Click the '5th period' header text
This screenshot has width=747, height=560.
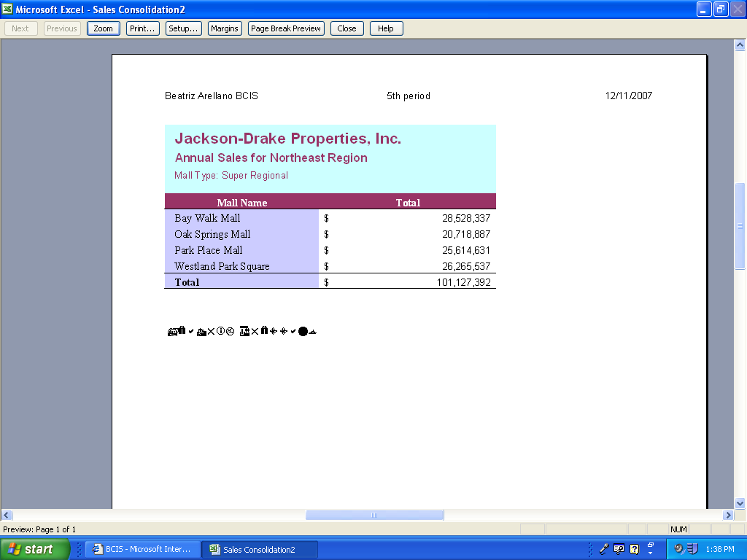click(409, 96)
